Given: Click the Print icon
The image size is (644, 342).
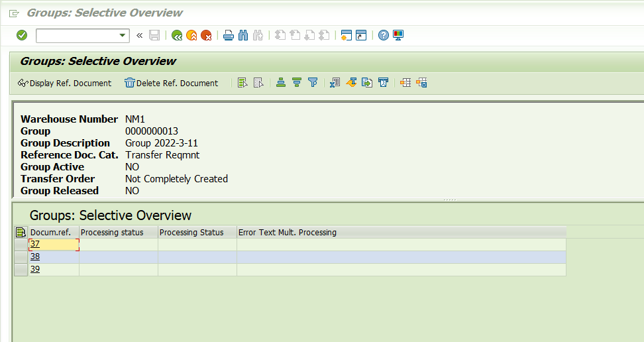Looking at the screenshot, I should click(x=229, y=35).
